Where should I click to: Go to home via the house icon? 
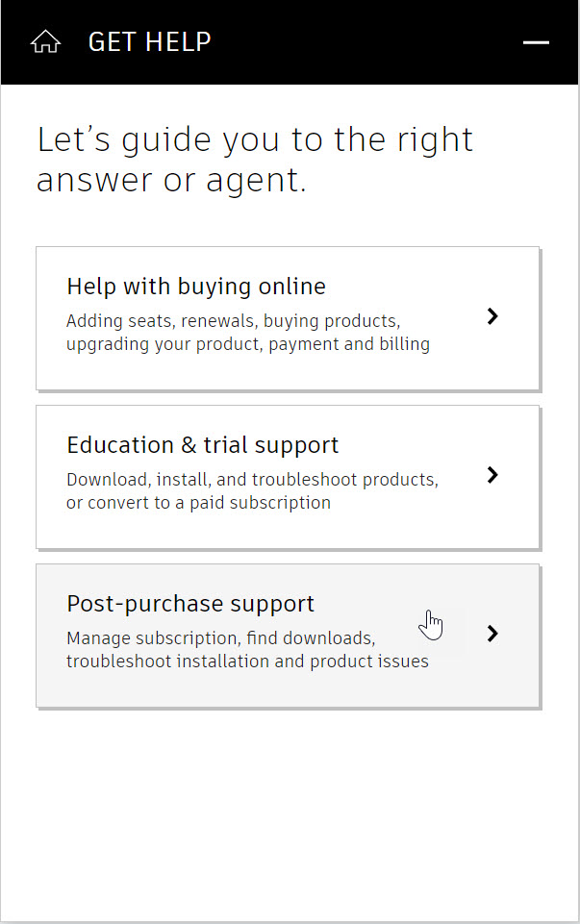pos(45,42)
